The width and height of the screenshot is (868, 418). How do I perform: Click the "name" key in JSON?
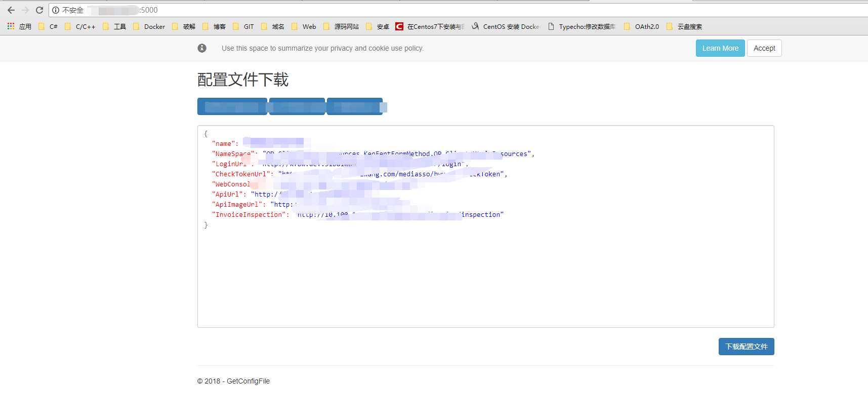224,144
